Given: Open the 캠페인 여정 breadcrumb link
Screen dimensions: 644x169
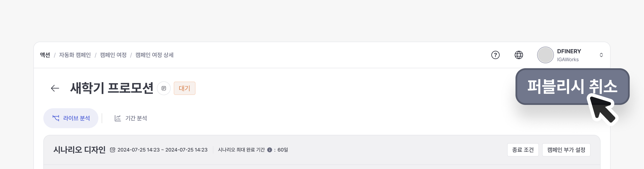Looking at the screenshot, I should coord(113,55).
